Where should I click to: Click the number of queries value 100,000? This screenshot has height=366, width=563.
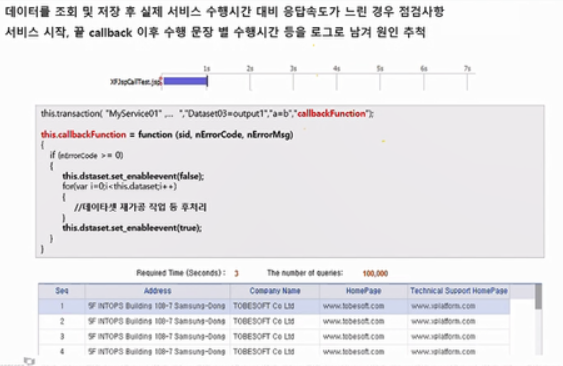pos(375,273)
